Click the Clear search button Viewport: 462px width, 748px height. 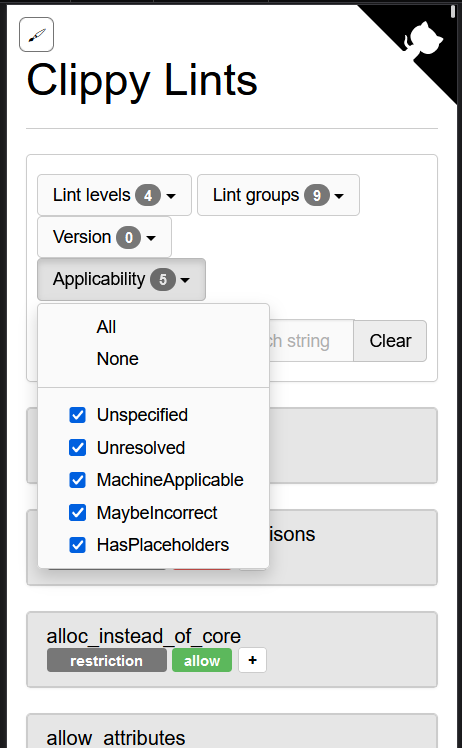pos(390,341)
